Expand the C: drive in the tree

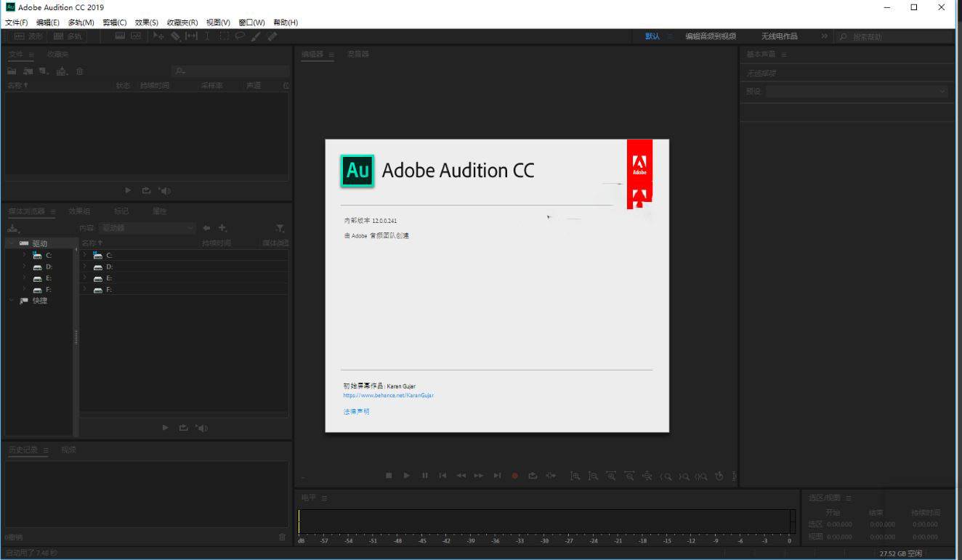coord(24,255)
